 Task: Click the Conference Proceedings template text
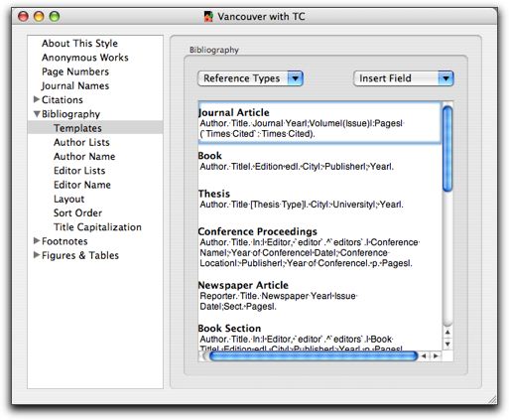pyautogui.click(x=310, y=253)
